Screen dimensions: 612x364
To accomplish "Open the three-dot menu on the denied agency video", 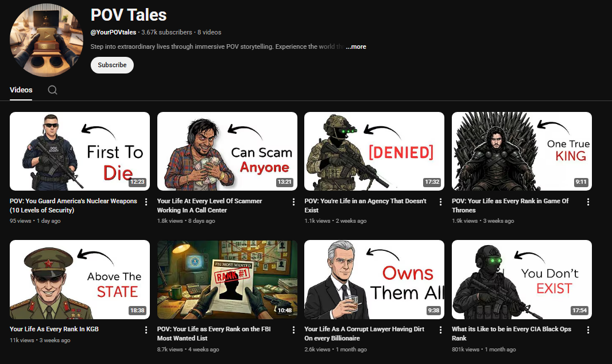I will [x=440, y=202].
